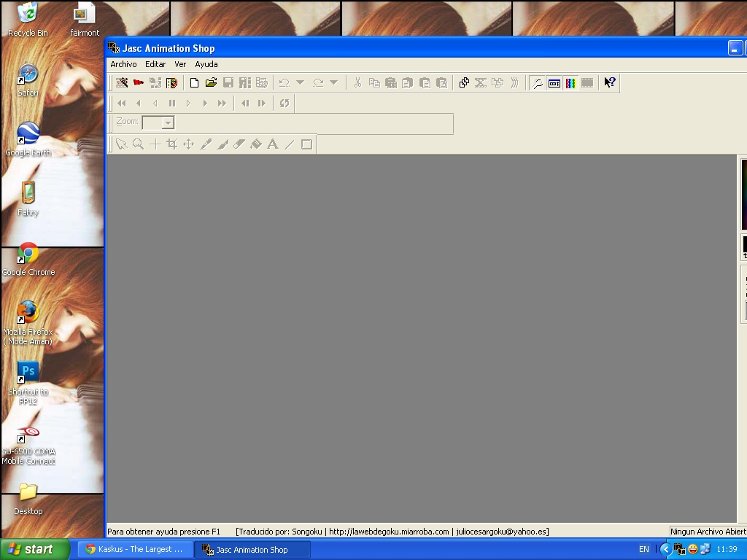Open Google Earth desktop shortcut

[28, 139]
